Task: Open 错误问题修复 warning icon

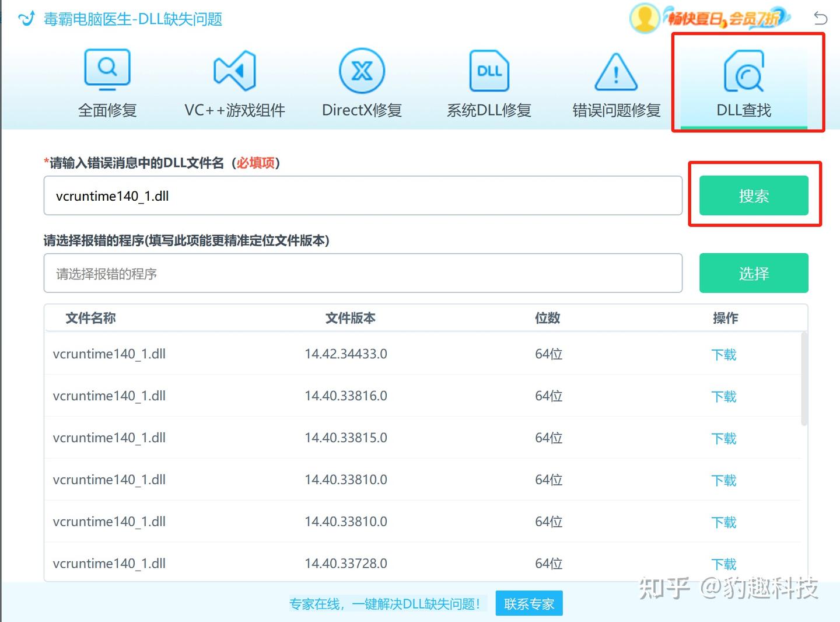Action: (x=616, y=72)
